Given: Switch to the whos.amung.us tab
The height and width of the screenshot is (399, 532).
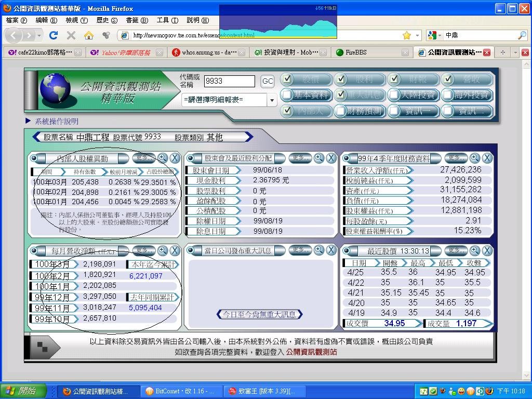Looking at the screenshot, I should 208,52.
